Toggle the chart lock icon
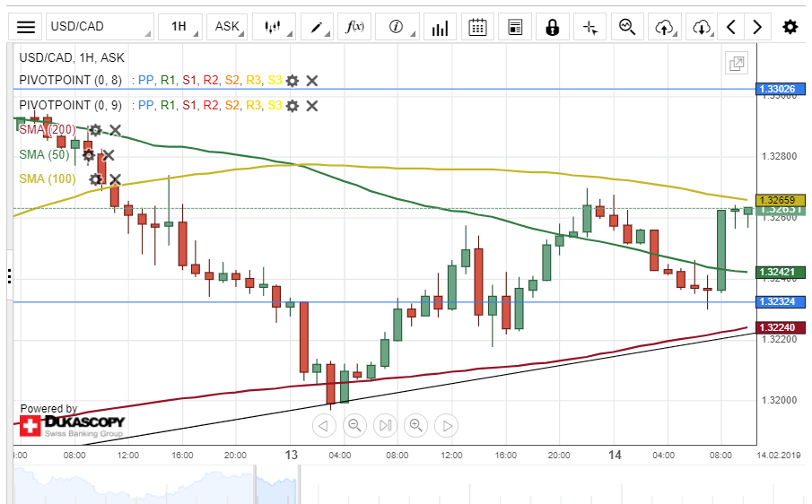812x504 pixels. (553, 27)
